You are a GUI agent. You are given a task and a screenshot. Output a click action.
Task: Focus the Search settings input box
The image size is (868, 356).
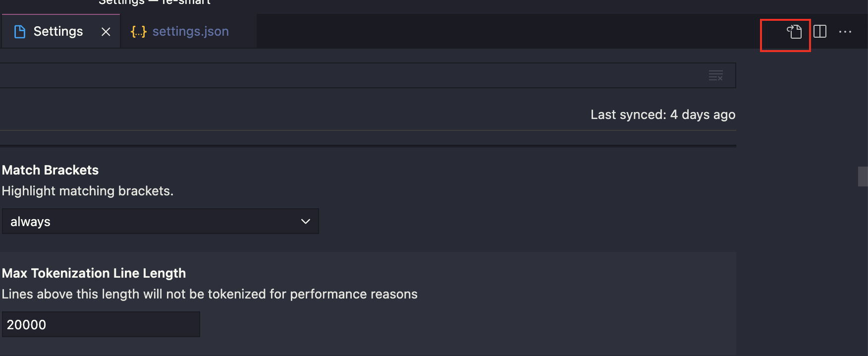(x=368, y=75)
